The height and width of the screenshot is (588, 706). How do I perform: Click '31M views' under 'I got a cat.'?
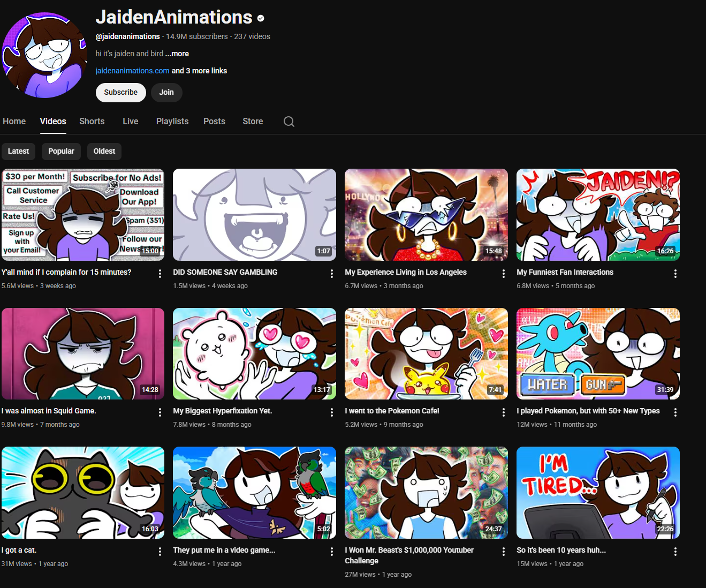point(17,564)
